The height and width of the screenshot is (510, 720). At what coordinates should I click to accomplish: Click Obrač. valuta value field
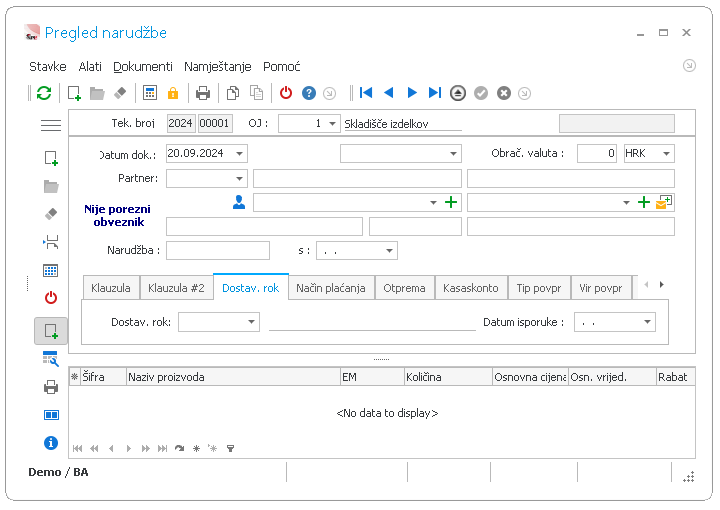(596, 154)
